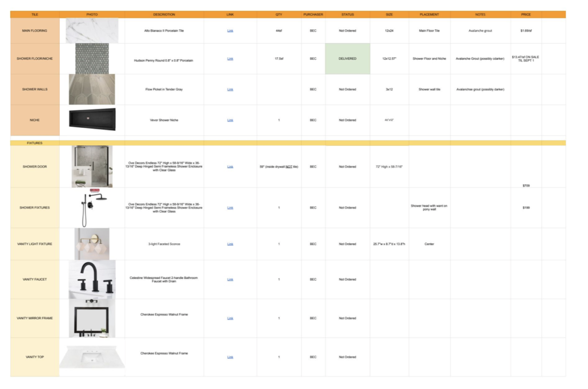588x389 pixels.
Task: Open the link for Main Flooring tile
Action: pyautogui.click(x=230, y=31)
